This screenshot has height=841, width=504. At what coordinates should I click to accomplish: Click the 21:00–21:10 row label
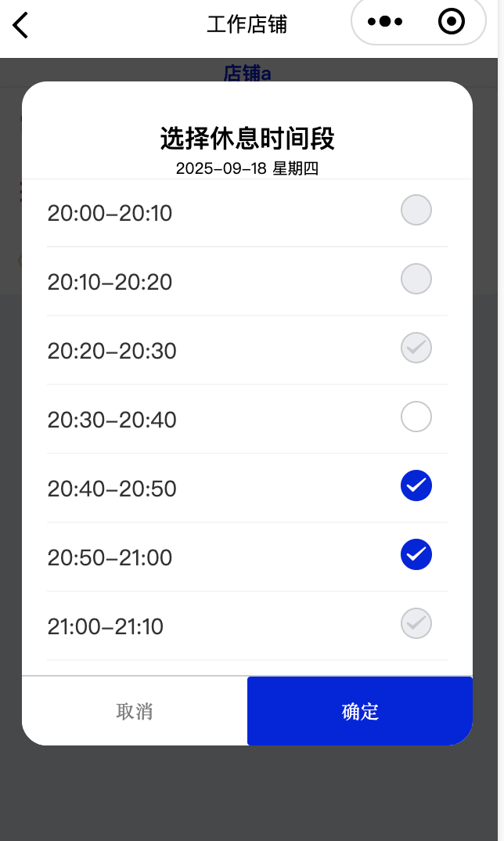106,626
